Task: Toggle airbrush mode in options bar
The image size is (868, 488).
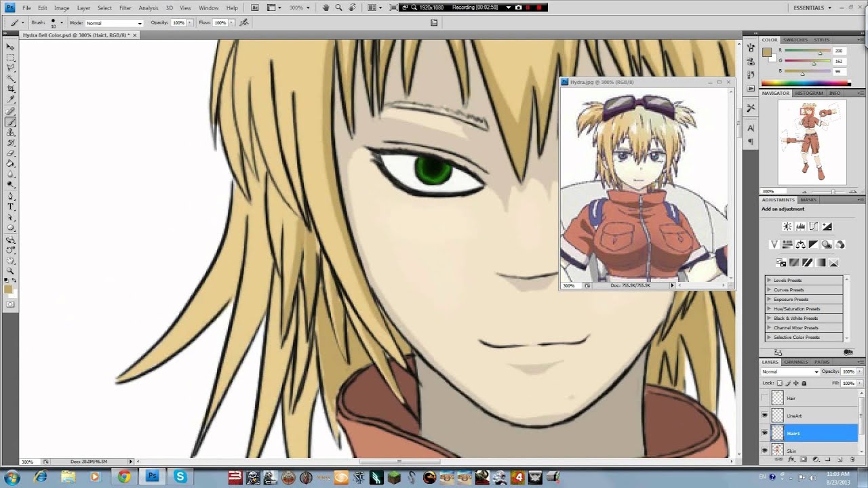Action: point(244,22)
